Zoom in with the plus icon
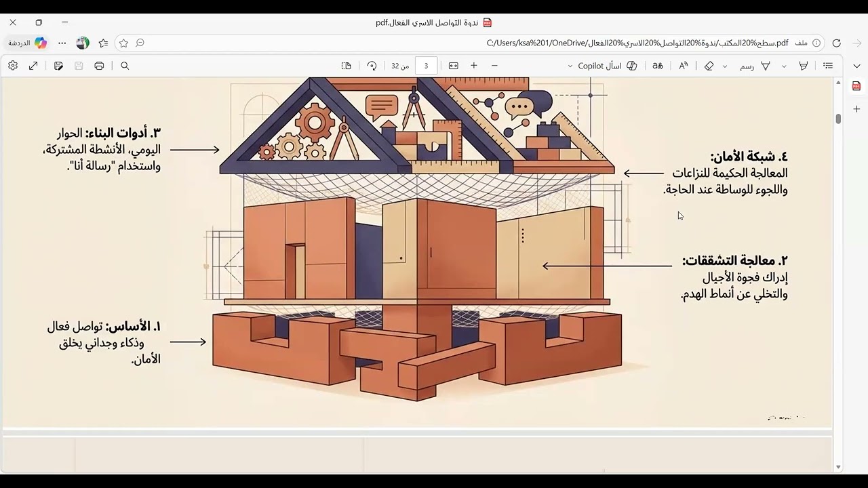The height and width of the screenshot is (488, 868). pyautogui.click(x=474, y=66)
